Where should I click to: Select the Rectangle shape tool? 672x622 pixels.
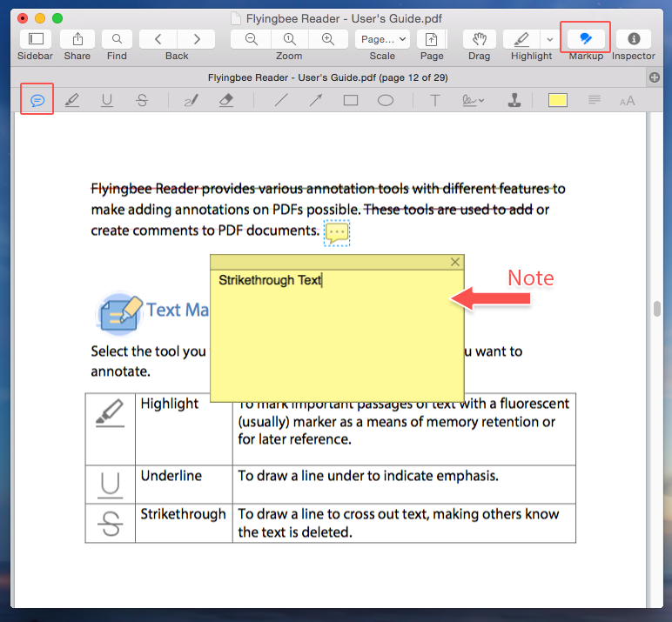coord(351,101)
